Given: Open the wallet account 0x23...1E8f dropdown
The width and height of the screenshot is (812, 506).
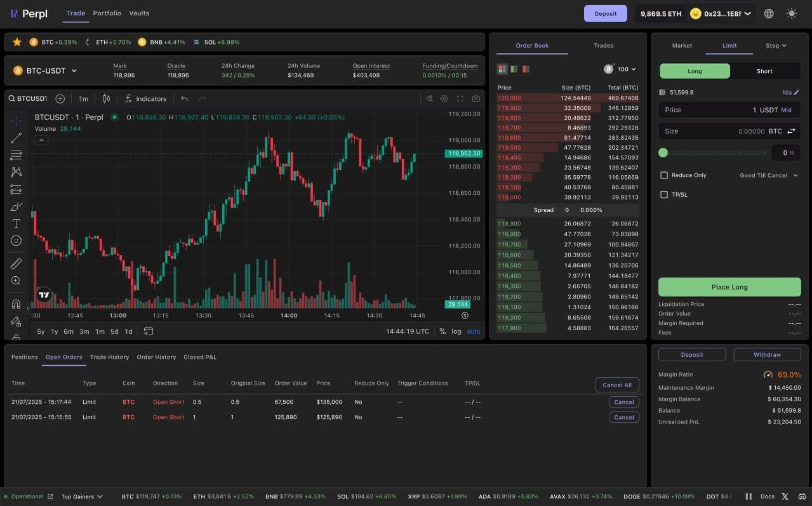Looking at the screenshot, I should coord(721,13).
